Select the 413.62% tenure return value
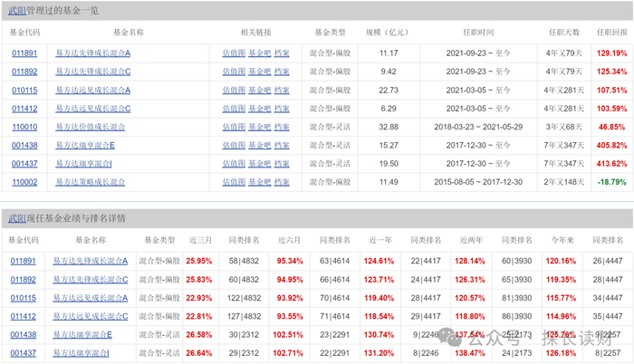This screenshot has width=634, height=364. tap(611, 164)
